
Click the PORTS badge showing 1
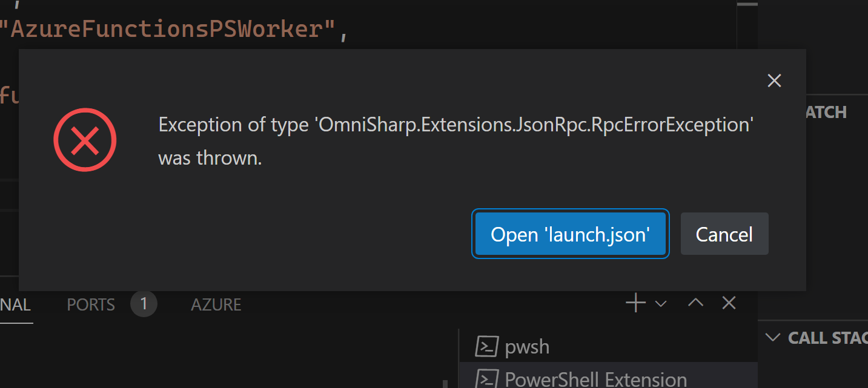144,304
